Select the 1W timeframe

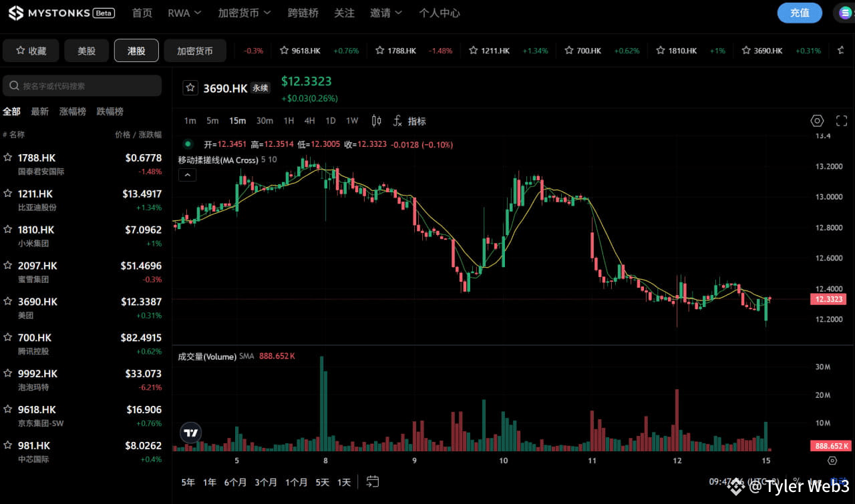[352, 121]
